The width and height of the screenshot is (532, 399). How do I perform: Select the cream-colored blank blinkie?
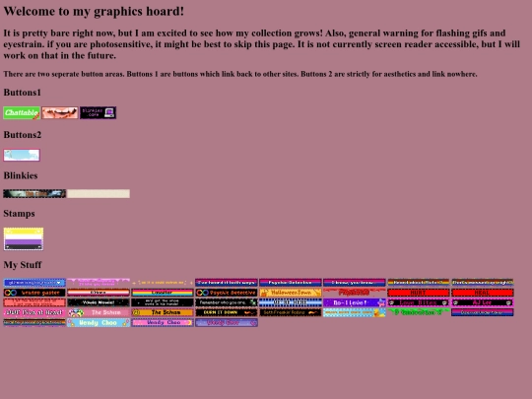[99, 194]
